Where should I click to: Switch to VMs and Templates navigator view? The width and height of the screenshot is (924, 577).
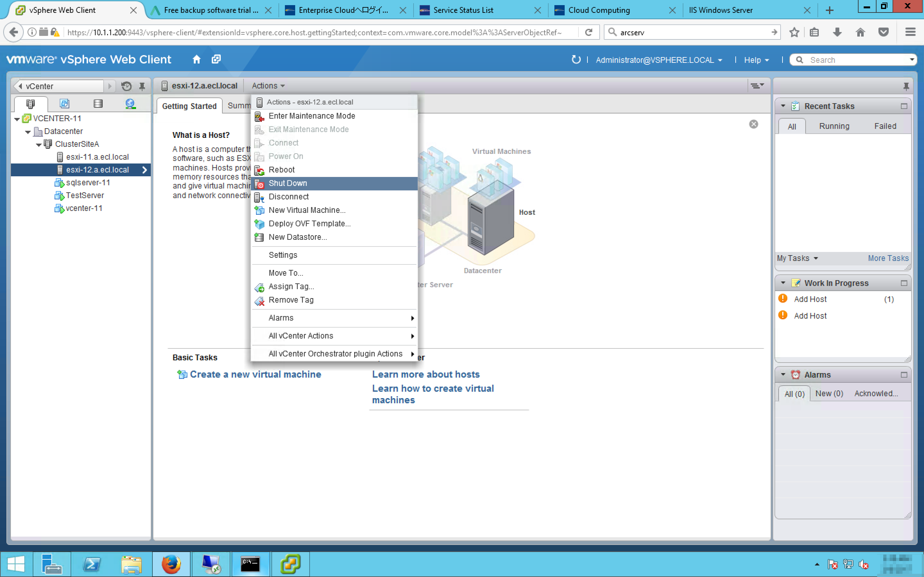[64, 104]
